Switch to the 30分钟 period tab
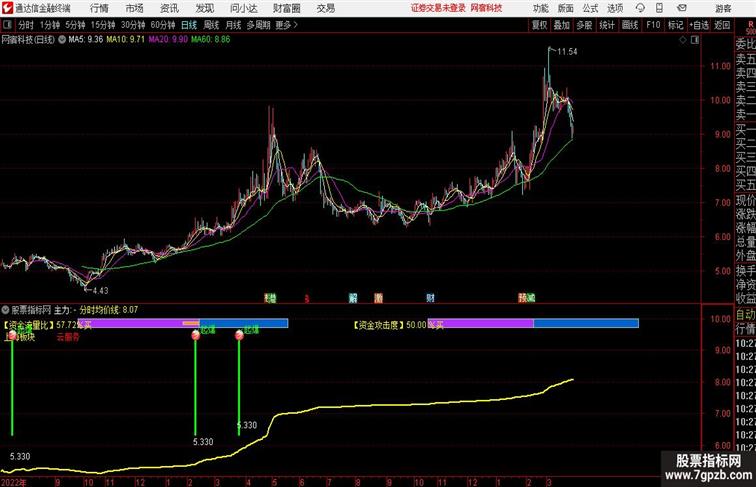756x487 pixels. 133,25
